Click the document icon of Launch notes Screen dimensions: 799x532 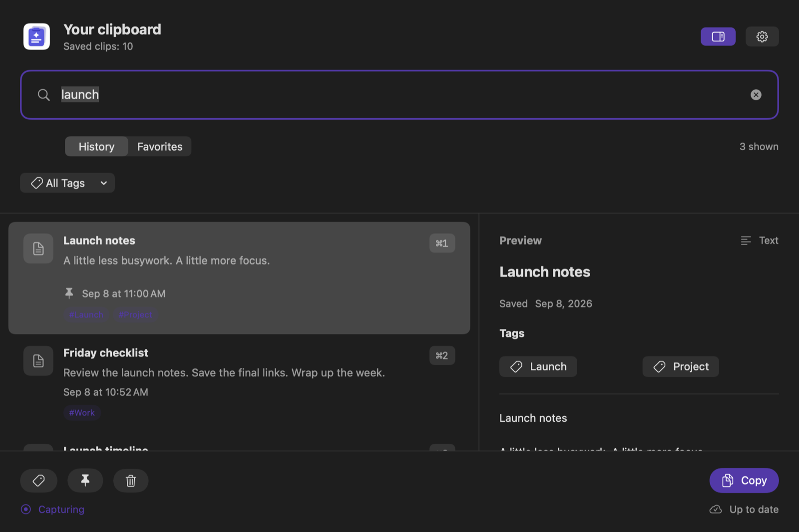click(x=38, y=249)
